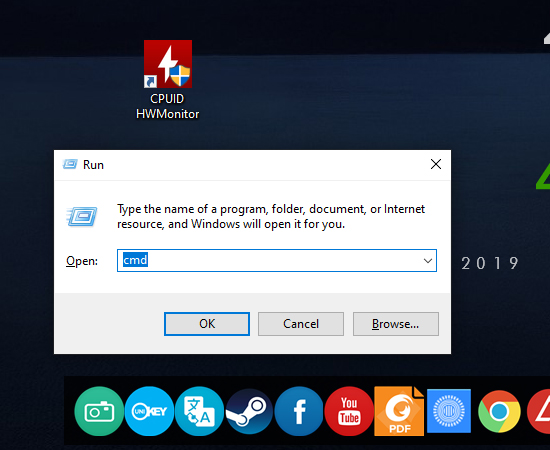Open Facebook from the dock
This screenshot has width=550, height=450.
[x=299, y=411]
